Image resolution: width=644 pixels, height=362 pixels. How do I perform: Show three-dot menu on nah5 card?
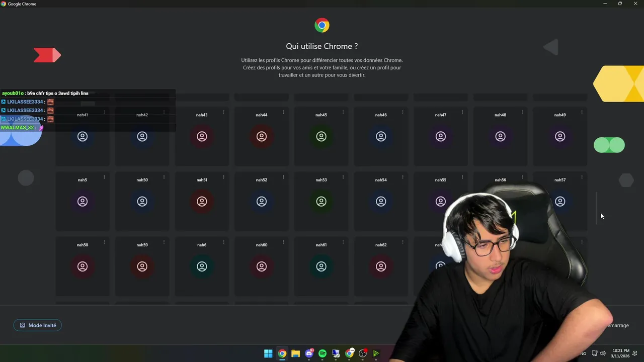pos(104,177)
